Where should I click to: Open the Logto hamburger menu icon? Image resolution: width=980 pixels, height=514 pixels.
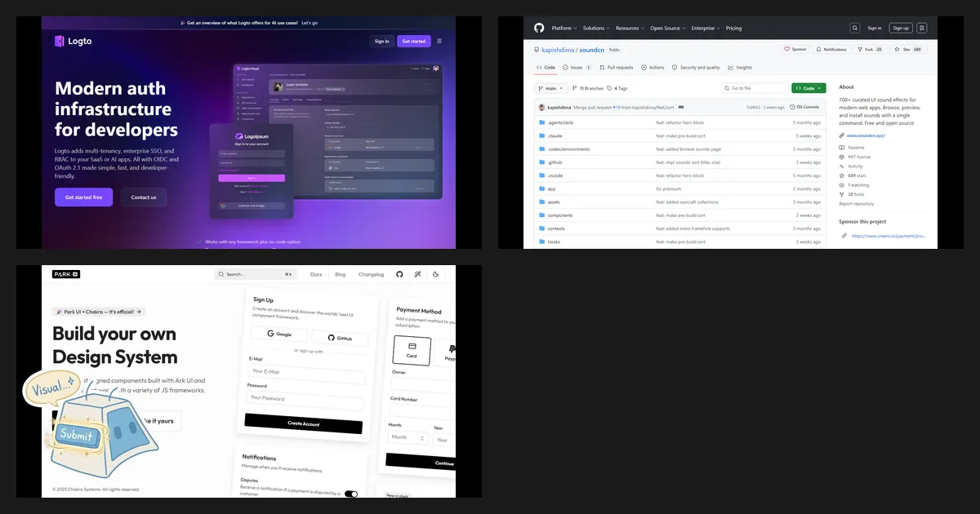(x=439, y=41)
